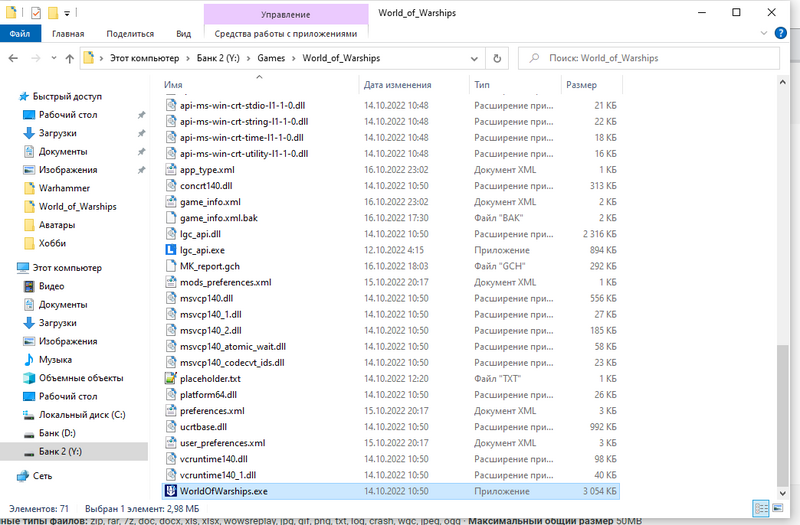Viewport: 800px width, 525px height.
Task: Click the Музыка music note icon
Action: point(29,360)
